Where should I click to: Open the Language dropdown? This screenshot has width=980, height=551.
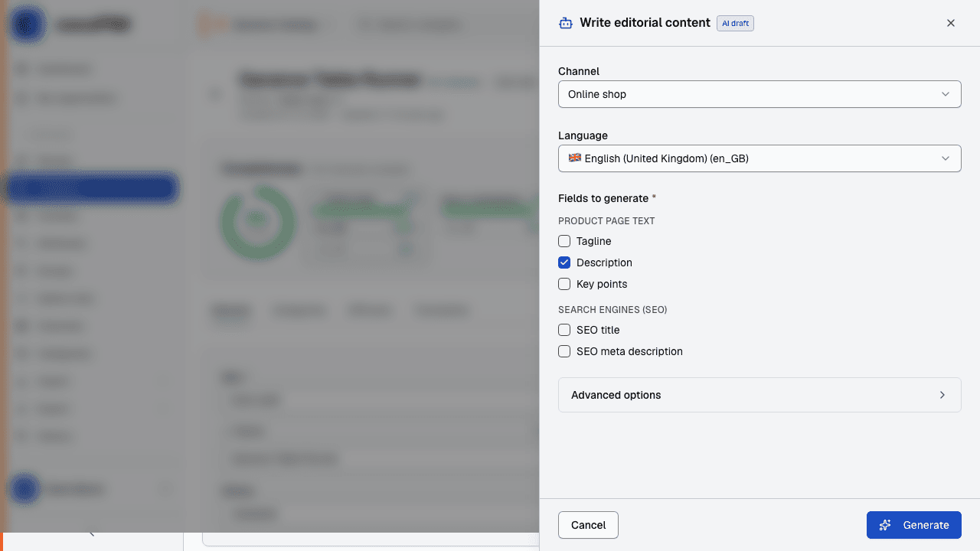tap(759, 158)
